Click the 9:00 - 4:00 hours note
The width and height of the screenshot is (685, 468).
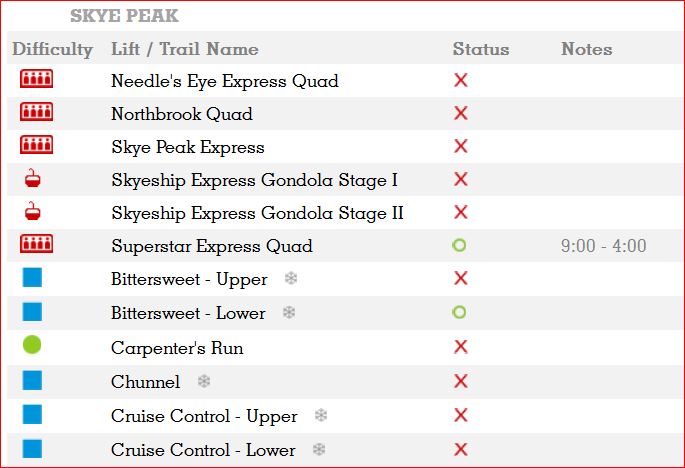click(604, 246)
